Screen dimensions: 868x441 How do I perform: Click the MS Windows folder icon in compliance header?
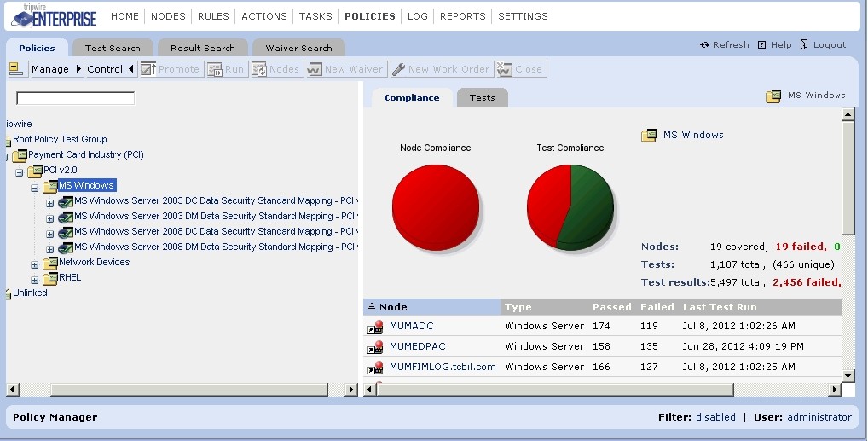[x=649, y=136]
